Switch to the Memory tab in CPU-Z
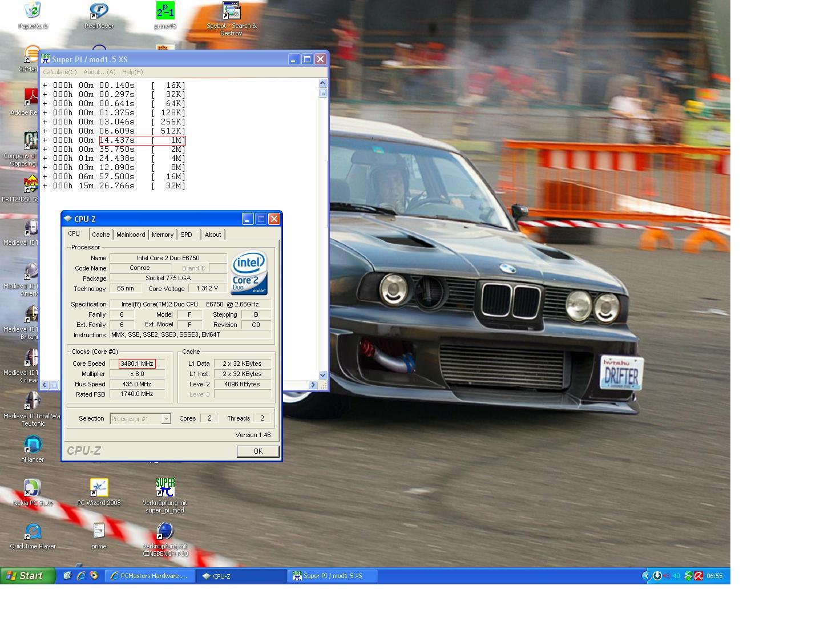Viewport: 840px width, 630px height. click(163, 235)
